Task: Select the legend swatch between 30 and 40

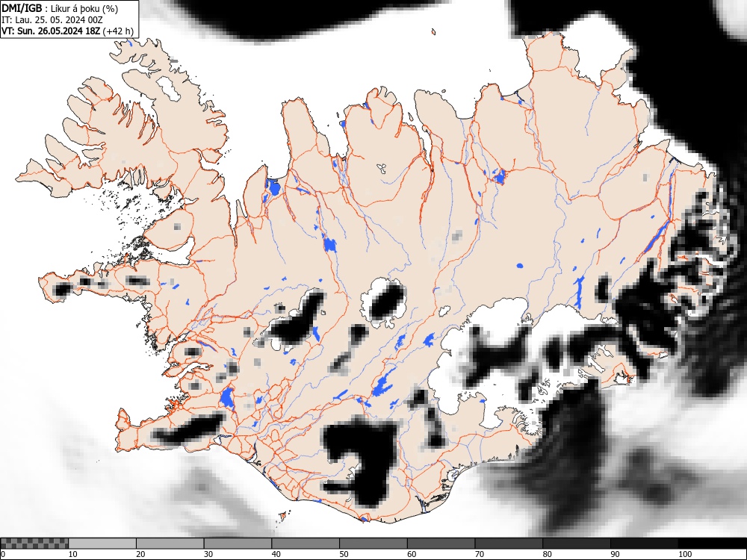Action: pos(238,544)
